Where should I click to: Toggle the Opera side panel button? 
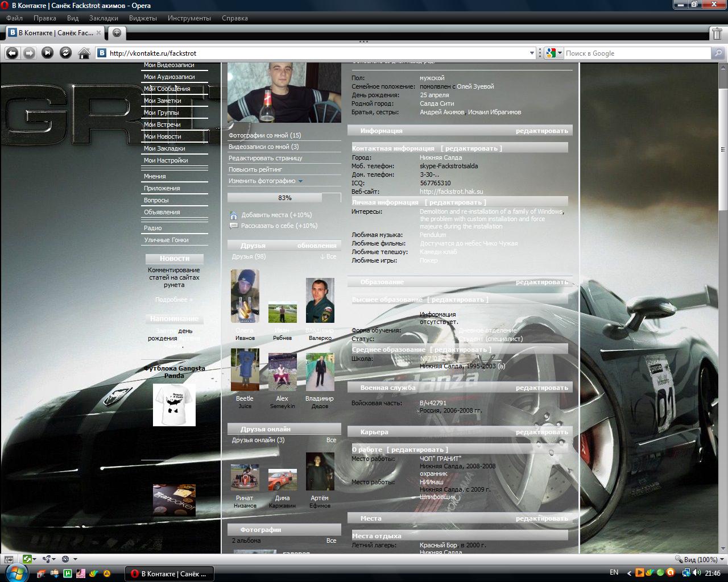[8, 559]
